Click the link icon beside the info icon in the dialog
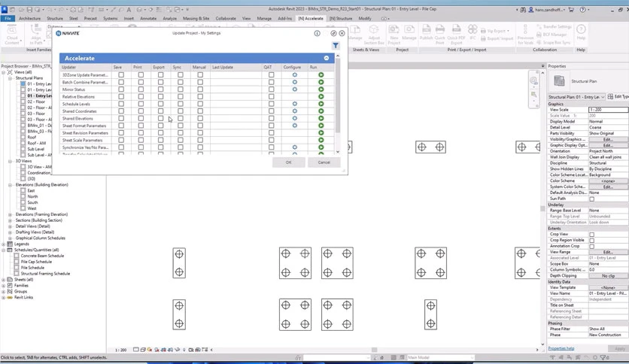This screenshot has width=629, height=364. (x=333, y=33)
